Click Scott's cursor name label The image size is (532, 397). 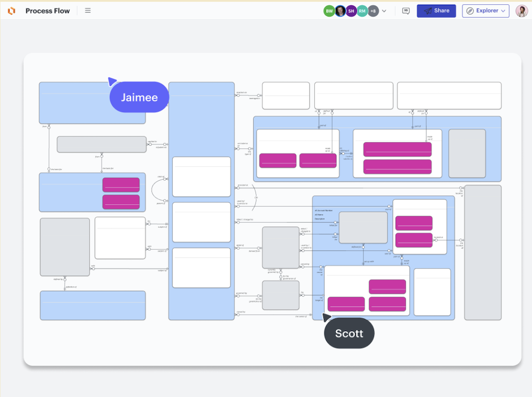point(349,334)
